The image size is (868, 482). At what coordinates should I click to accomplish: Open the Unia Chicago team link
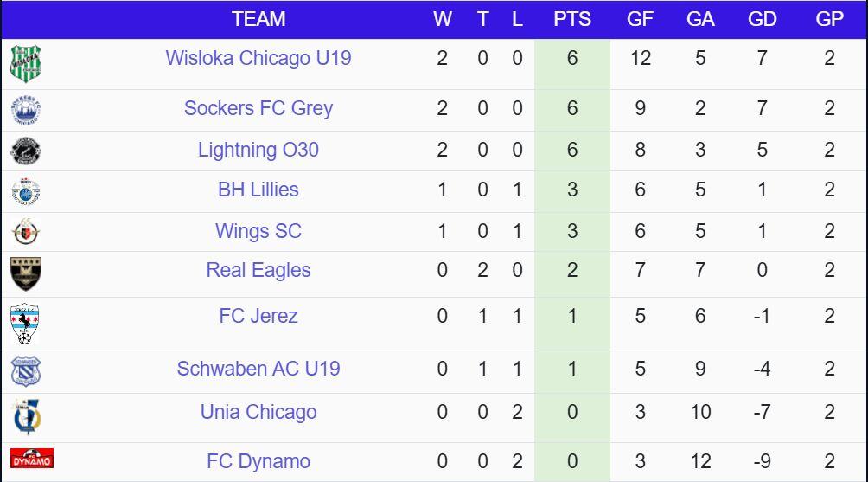coord(258,412)
